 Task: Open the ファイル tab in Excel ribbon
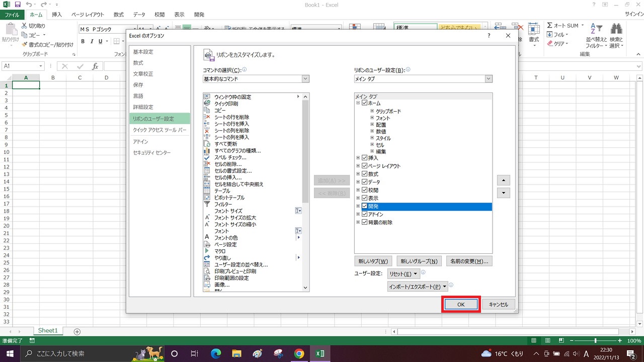[x=11, y=15]
